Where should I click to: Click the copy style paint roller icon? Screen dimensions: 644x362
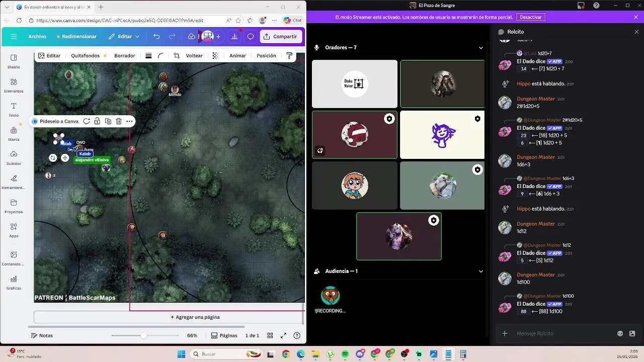[x=289, y=56]
